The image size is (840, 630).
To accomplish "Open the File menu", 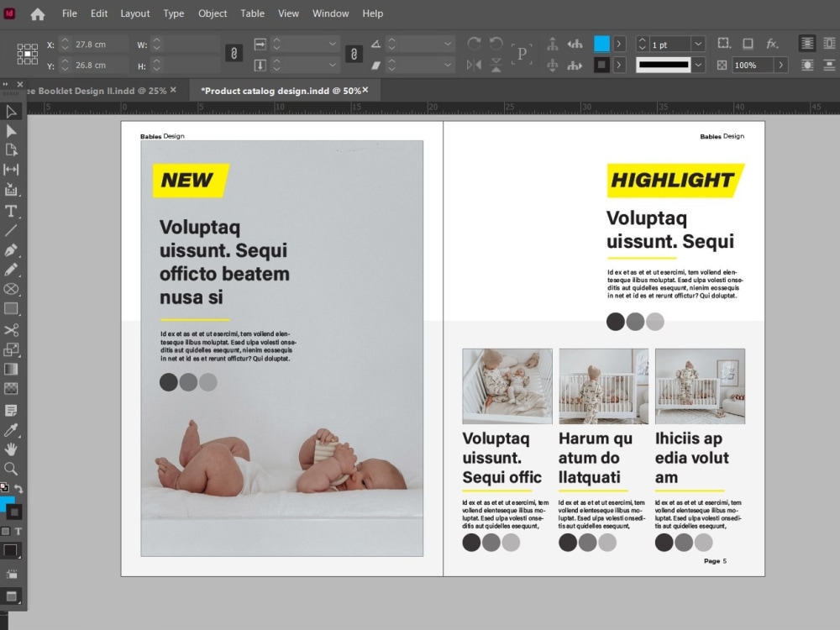I will tap(70, 13).
